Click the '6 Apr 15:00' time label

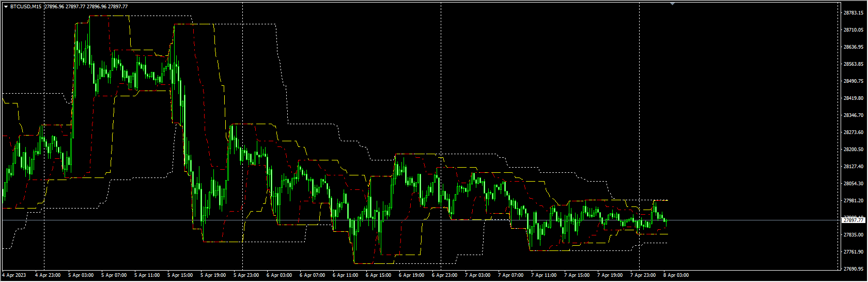tap(378, 275)
